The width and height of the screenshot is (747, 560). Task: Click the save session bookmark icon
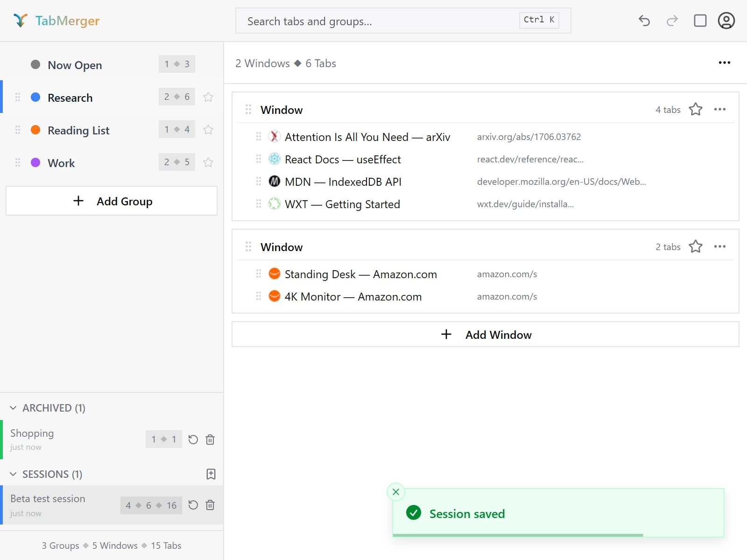pos(211,474)
